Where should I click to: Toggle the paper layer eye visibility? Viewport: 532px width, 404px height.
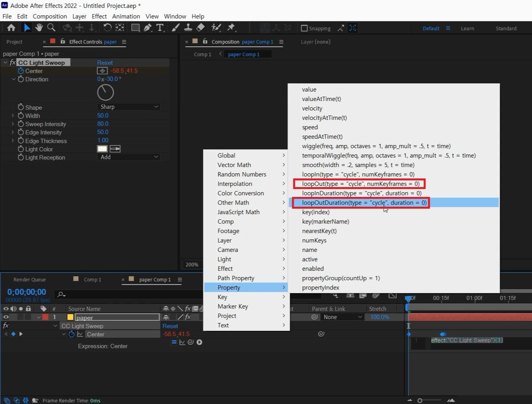[x=6, y=317]
